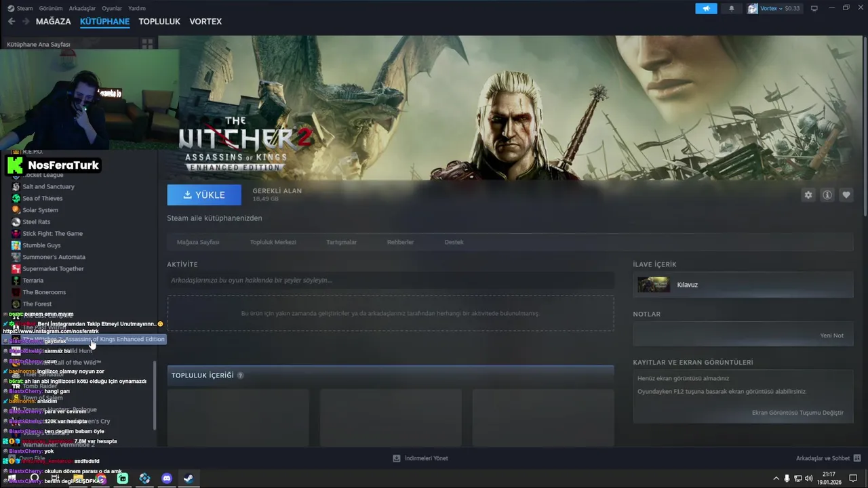
Task: Toggle the library grid view icon
Action: click(147, 44)
